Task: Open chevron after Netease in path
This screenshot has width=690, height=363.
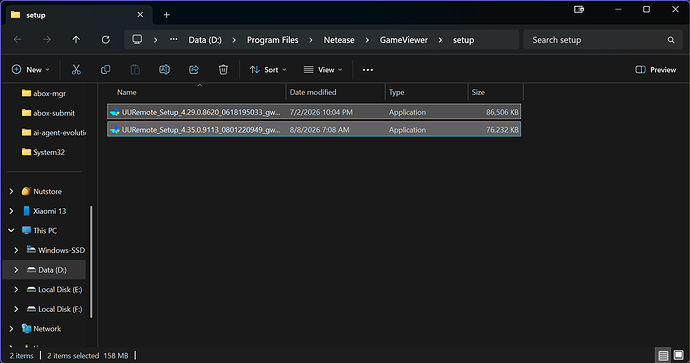Action: [x=367, y=40]
